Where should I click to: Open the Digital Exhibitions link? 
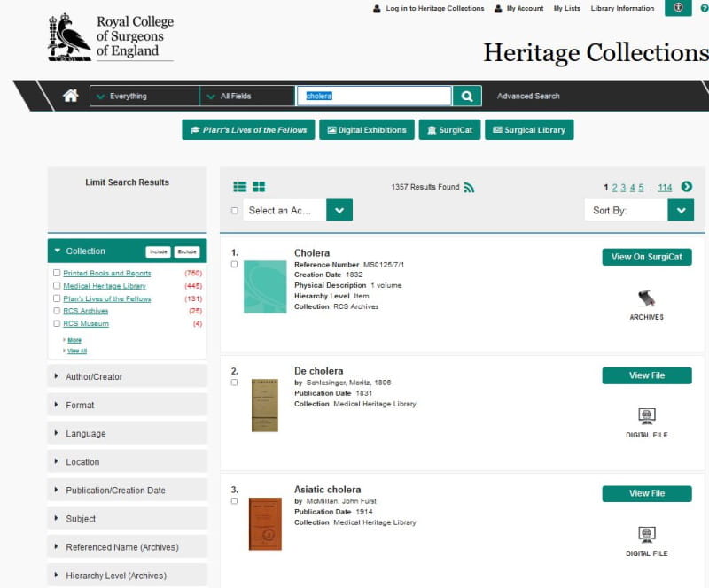click(366, 129)
